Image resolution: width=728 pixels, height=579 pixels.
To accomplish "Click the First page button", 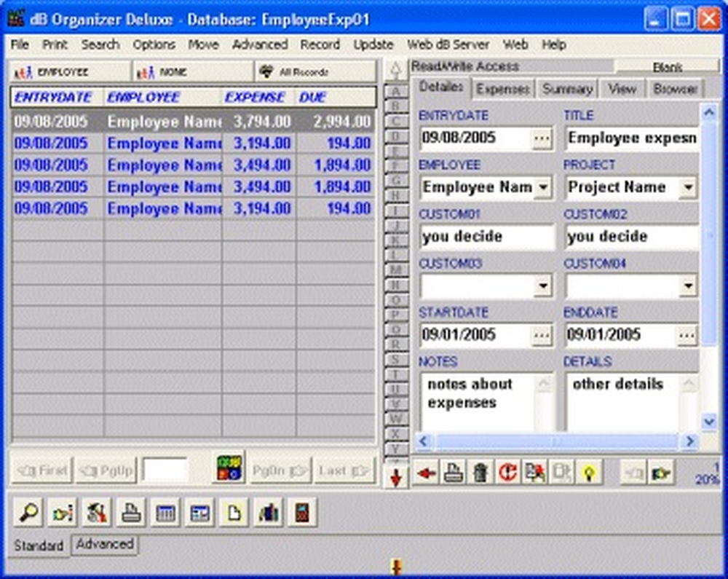I will (41, 470).
